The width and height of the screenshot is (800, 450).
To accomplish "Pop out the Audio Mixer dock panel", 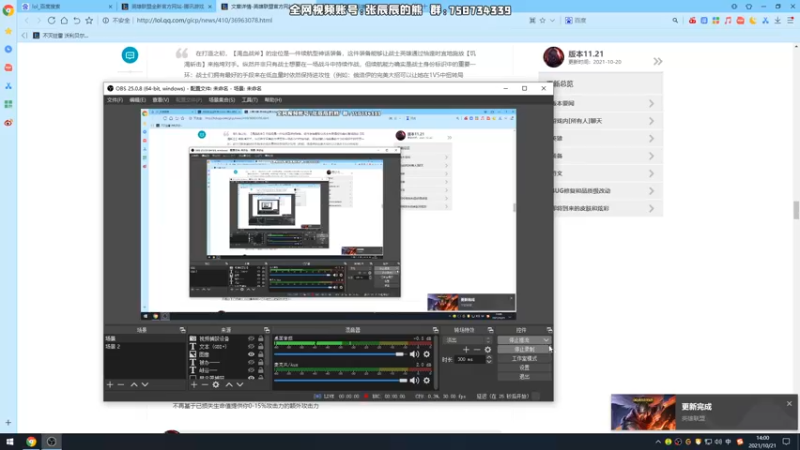I will point(435,330).
